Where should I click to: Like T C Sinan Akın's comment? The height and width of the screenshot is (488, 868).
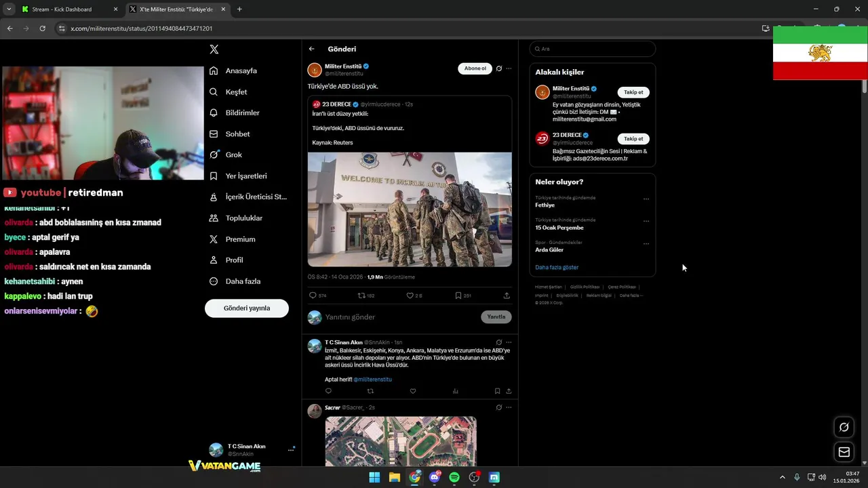click(x=412, y=391)
